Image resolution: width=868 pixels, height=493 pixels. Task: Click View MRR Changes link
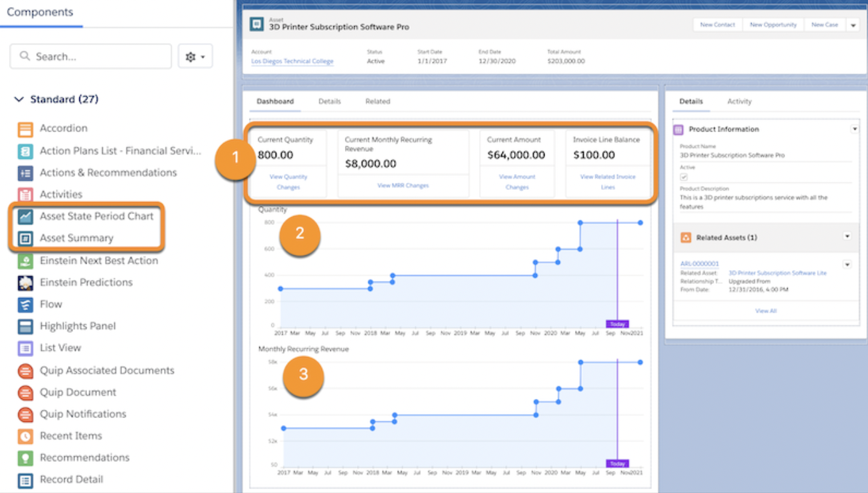[x=403, y=186]
